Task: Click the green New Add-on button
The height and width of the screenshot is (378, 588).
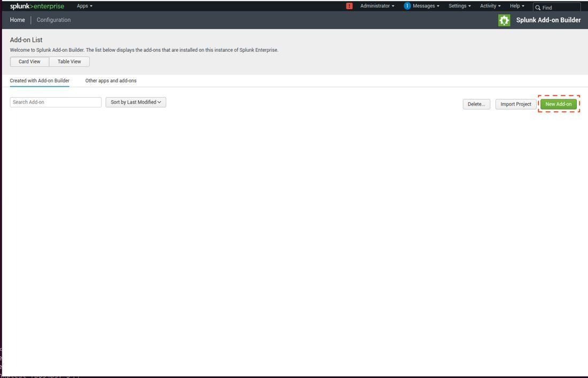Action: (559, 104)
